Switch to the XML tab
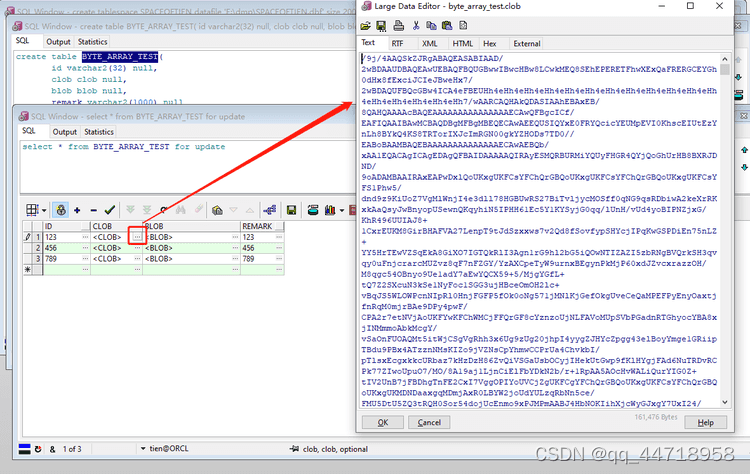The height and width of the screenshot is (474, 750). coord(430,44)
